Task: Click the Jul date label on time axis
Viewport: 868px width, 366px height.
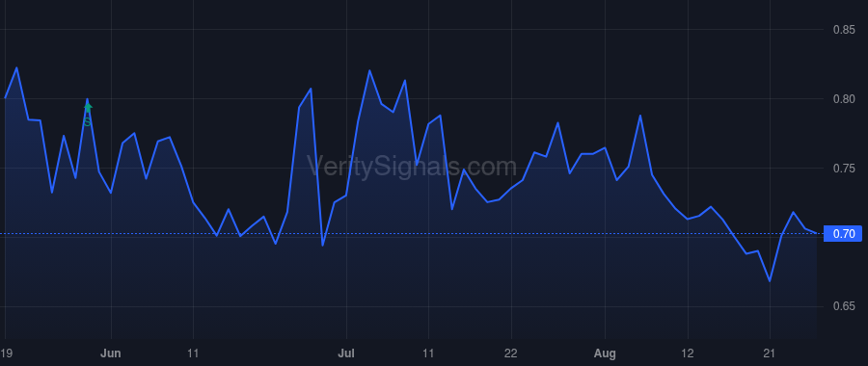Action: [x=346, y=353]
